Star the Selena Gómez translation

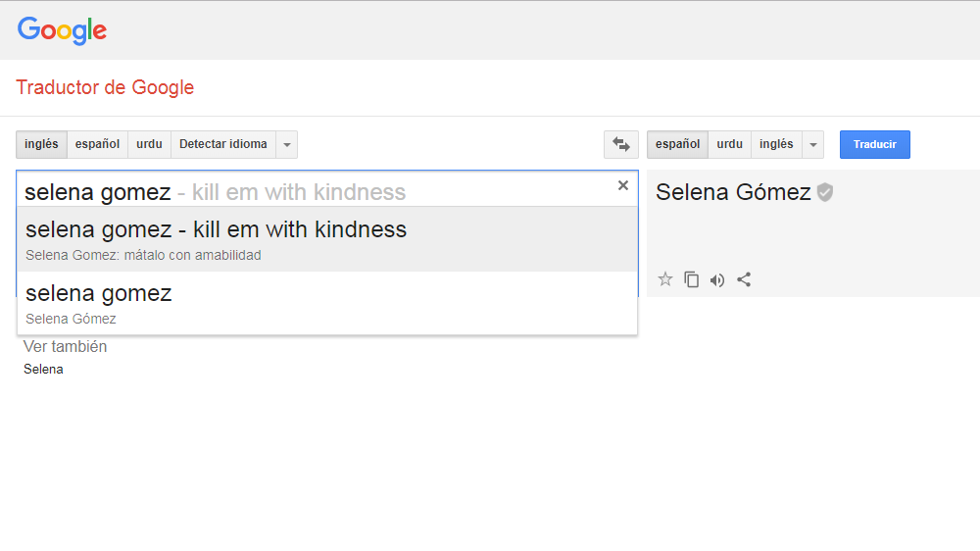[665, 279]
